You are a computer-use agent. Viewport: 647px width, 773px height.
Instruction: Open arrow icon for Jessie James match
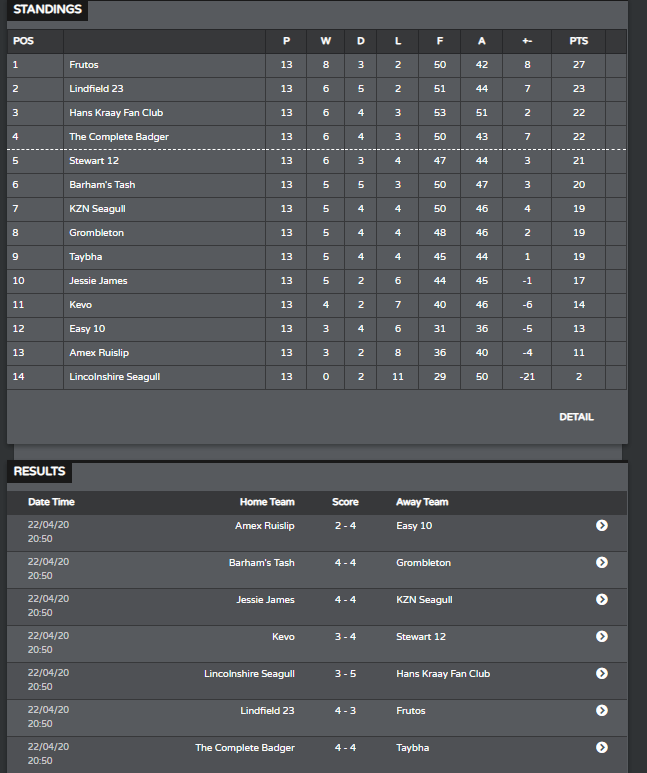pos(602,599)
